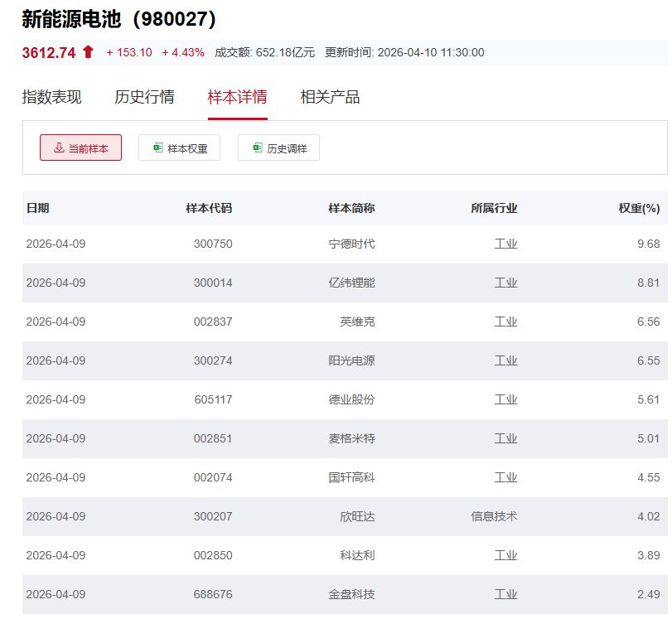
Task: Open the 历史行情 tab
Action: click(x=147, y=97)
